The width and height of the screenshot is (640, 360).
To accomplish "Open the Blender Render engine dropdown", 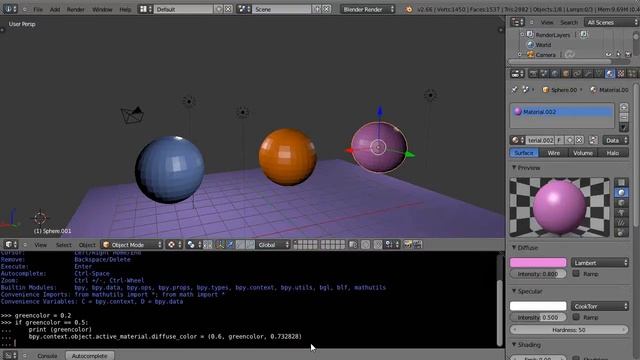I will pos(368,9).
